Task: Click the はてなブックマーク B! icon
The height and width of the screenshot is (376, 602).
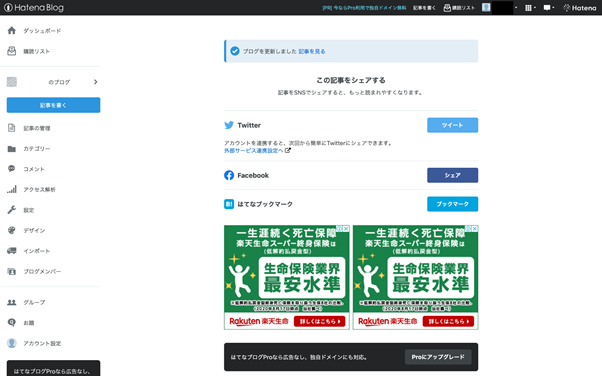Action: [x=229, y=204]
